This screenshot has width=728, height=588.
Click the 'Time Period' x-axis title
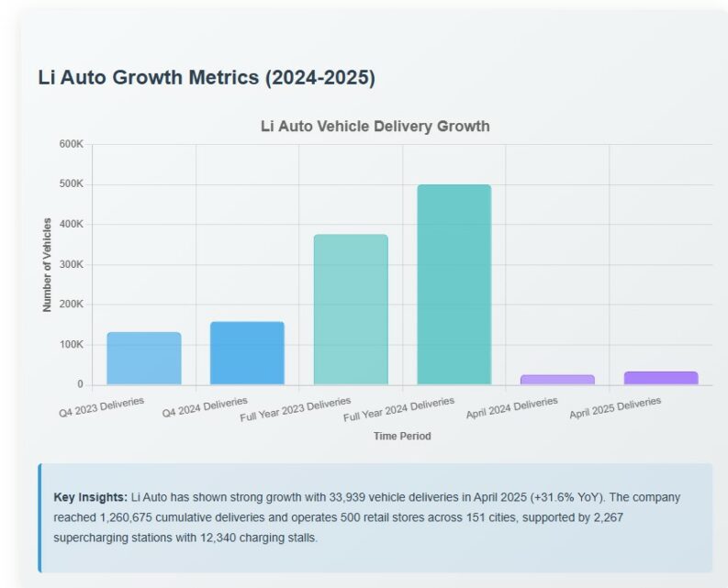pyautogui.click(x=402, y=436)
